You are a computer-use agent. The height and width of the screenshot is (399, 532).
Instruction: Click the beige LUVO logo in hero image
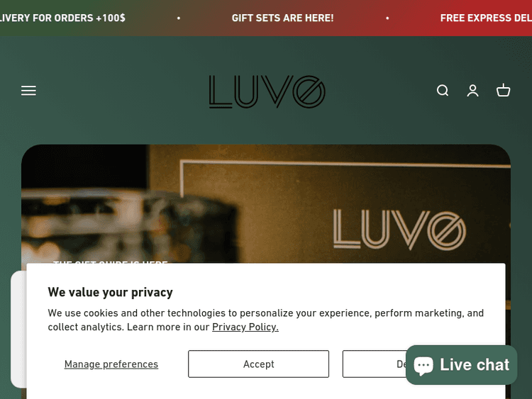(399, 230)
